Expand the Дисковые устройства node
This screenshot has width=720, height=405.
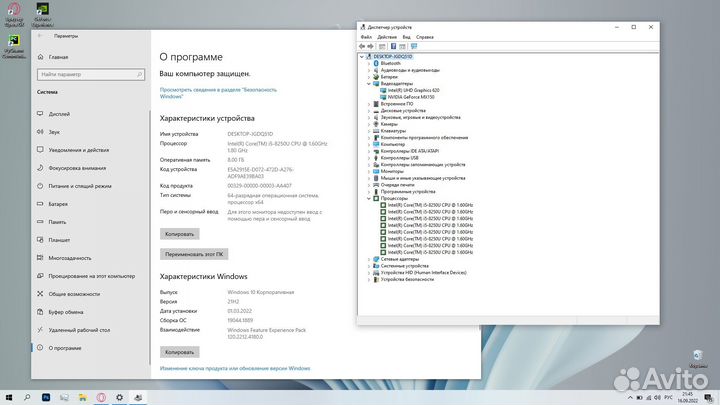[x=369, y=111]
